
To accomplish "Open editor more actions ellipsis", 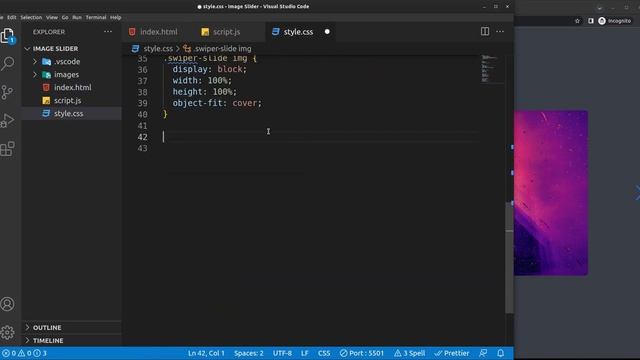I will click(x=500, y=31).
